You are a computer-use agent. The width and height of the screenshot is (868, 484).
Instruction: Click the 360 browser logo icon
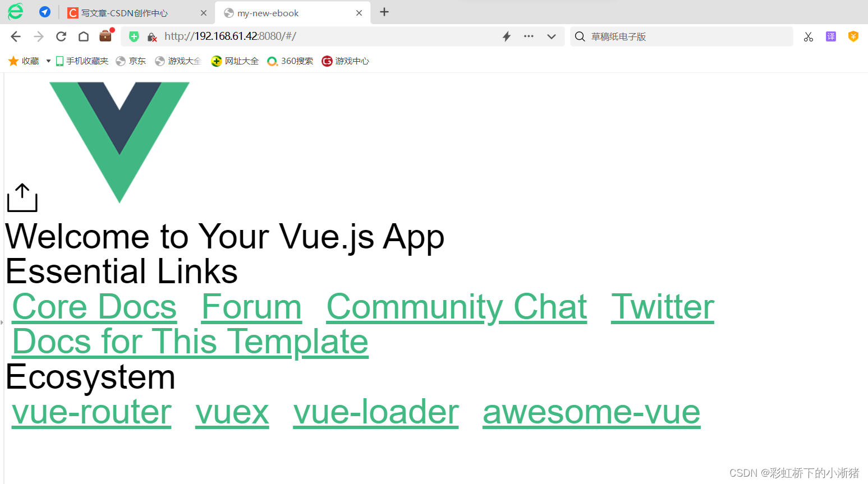pyautogui.click(x=16, y=12)
